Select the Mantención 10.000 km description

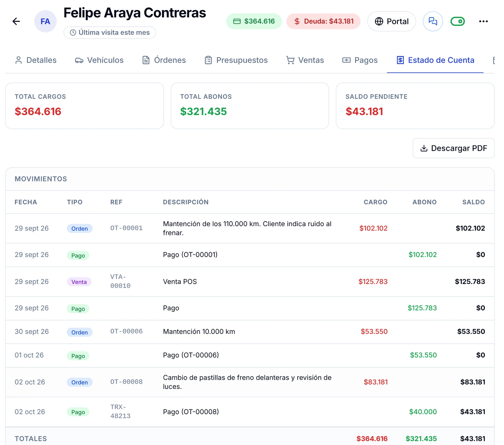tap(199, 332)
